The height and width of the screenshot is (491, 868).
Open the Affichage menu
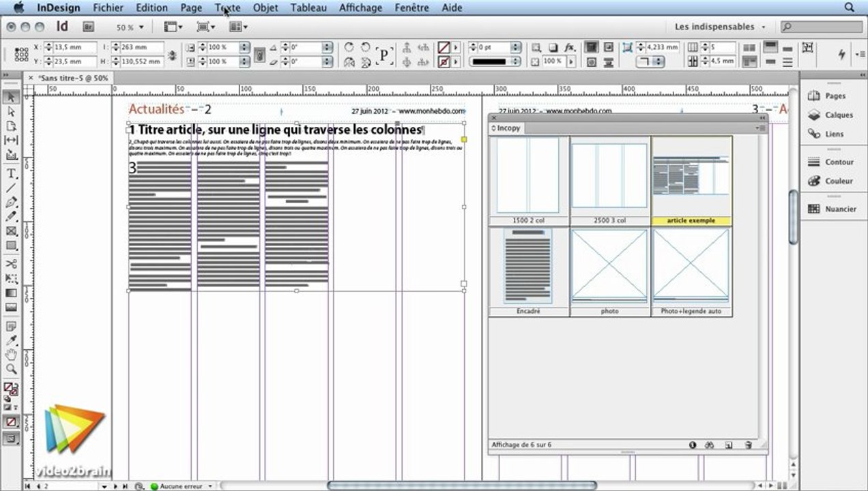coord(360,8)
